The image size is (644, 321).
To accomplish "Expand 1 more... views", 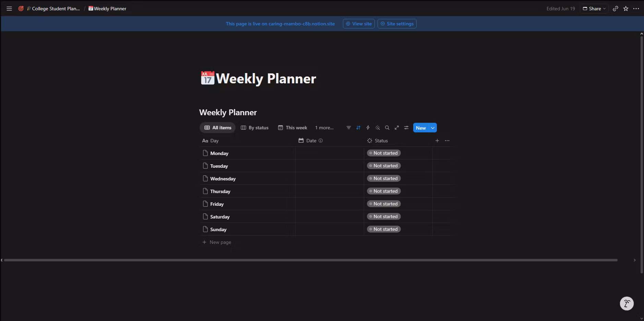I will 324,128.
